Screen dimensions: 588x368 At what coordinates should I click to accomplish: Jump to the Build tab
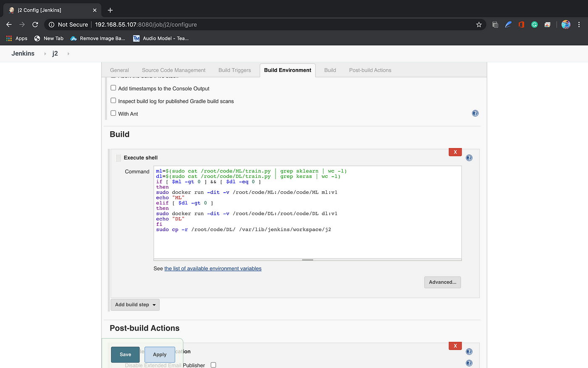coord(330,70)
